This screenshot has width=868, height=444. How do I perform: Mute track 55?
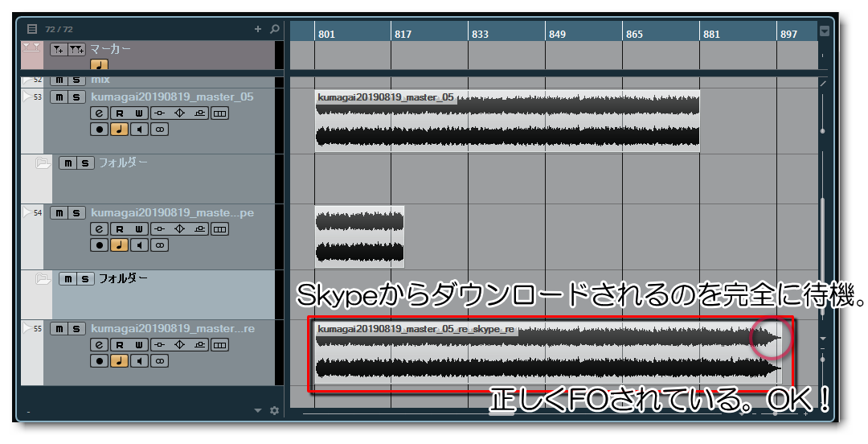[x=59, y=329]
